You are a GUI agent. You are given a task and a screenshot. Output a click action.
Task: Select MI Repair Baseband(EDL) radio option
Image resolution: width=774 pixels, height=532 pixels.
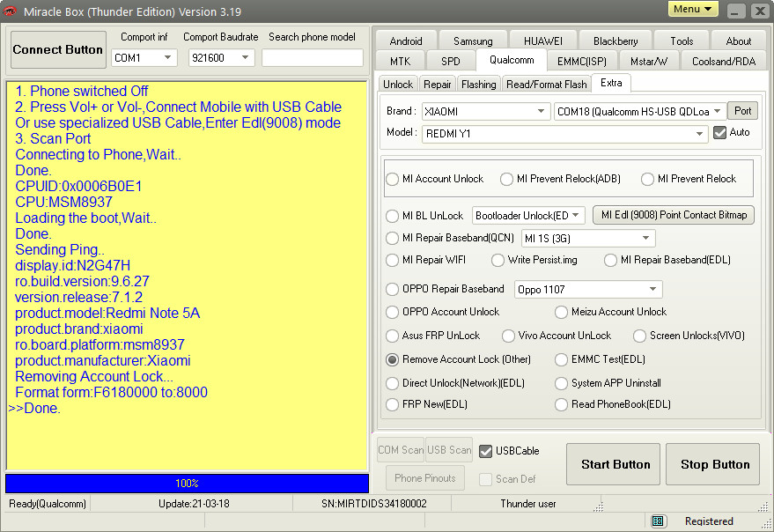tap(610, 260)
